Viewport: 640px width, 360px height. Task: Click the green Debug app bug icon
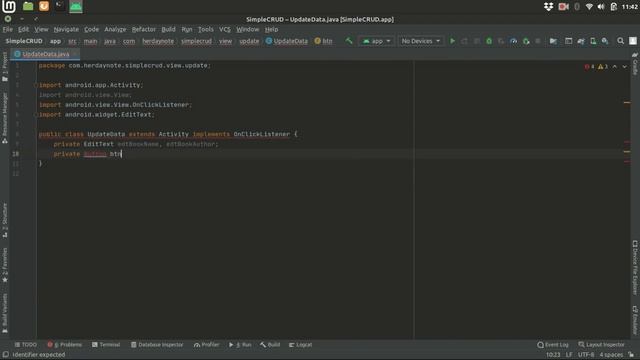489,41
